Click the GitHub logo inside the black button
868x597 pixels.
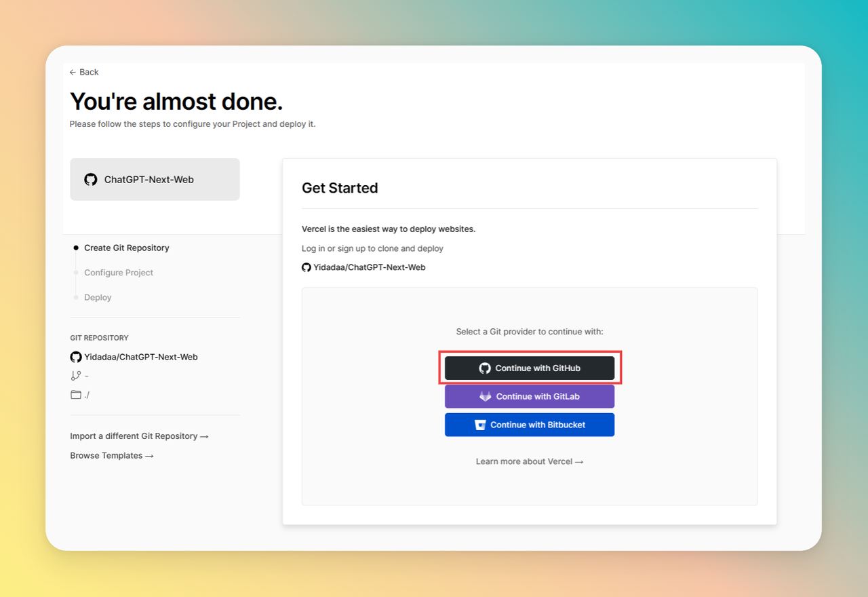pos(485,368)
